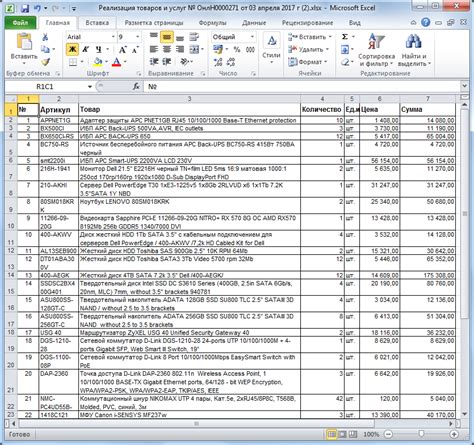
Task: Switch to the Формулы tab
Action: coord(212,23)
